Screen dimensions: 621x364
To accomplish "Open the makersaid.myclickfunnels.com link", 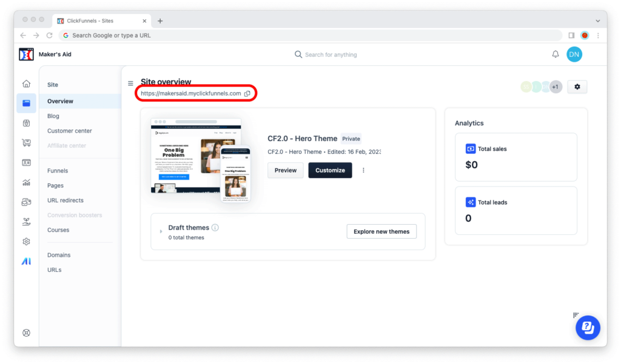I will click(191, 93).
